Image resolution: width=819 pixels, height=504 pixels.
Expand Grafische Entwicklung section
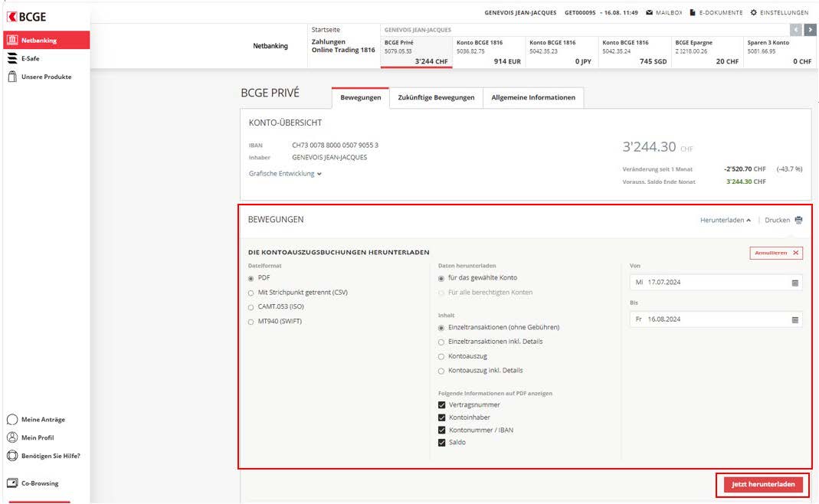285,173
